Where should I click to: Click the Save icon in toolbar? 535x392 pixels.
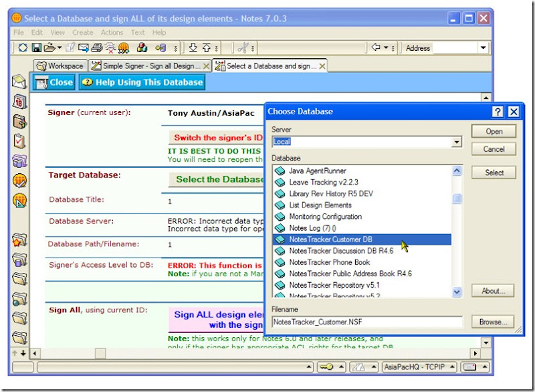pos(37,48)
